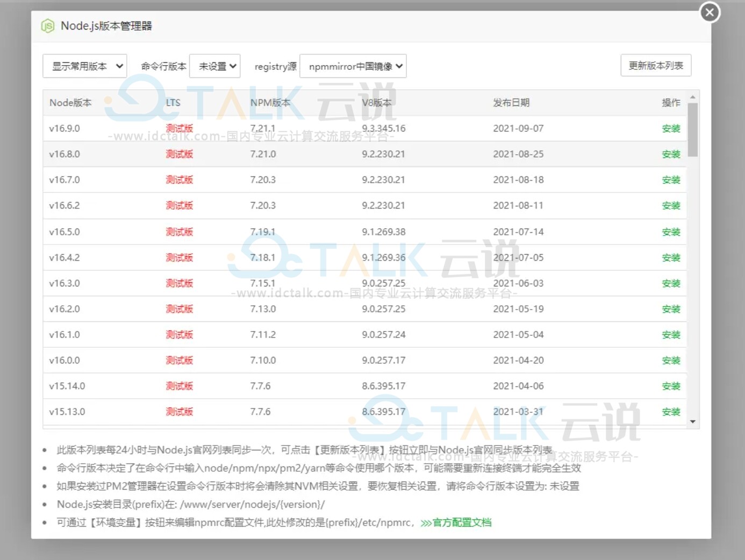This screenshot has width=745, height=560.
Task: Click release date 2021-08-25 cell
Action: point(518,154)
